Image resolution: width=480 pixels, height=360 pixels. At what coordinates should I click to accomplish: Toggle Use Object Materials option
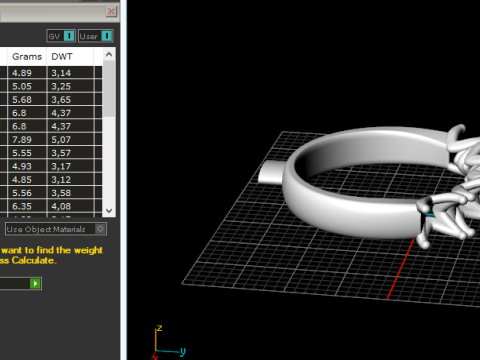[56, 229]
